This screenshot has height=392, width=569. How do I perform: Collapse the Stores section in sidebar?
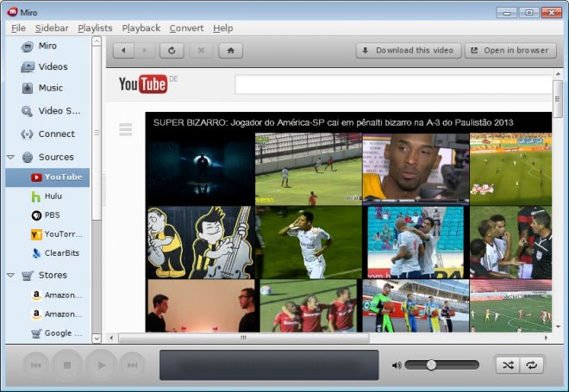(10, 276)
